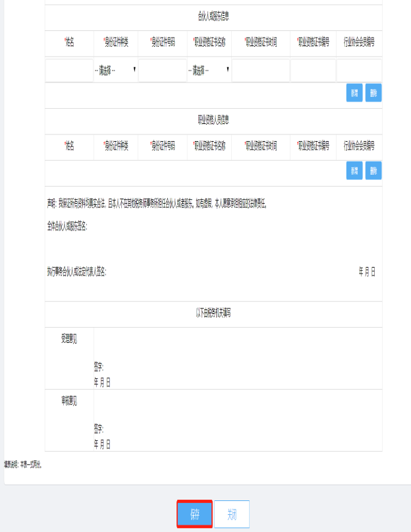Click the 以下由税务机关填写 heading

click(213, 313)
